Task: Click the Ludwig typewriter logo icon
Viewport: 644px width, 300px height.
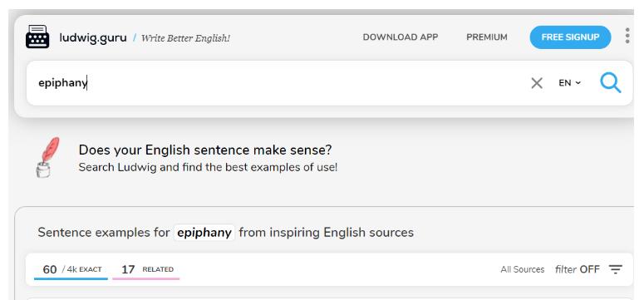Action: coord(37,37)
